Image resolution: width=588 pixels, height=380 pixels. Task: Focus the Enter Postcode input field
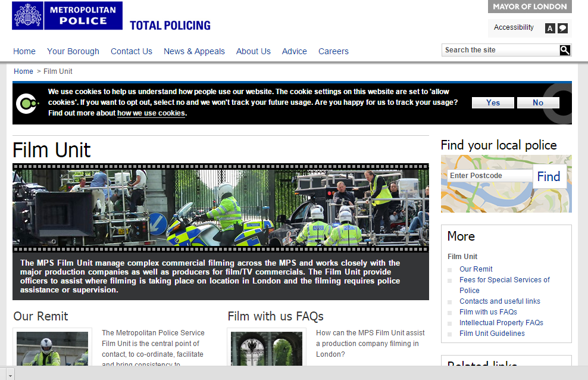point(489,176)
